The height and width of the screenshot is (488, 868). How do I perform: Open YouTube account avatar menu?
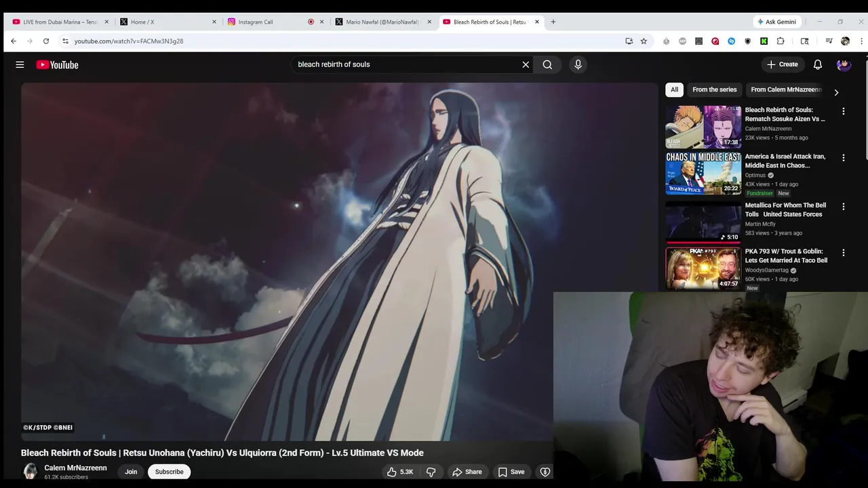click(844, 64)
